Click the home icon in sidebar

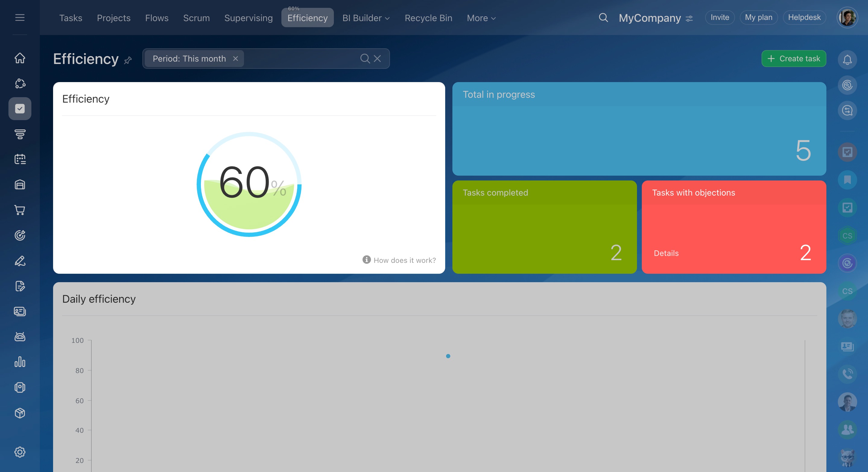[x=20, y=58]
